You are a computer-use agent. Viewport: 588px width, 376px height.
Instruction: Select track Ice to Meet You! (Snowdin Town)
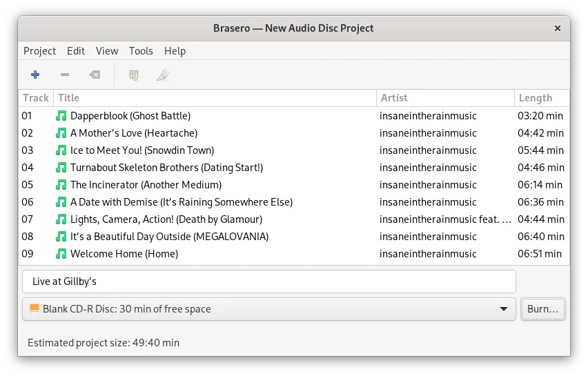pos(142,150)
